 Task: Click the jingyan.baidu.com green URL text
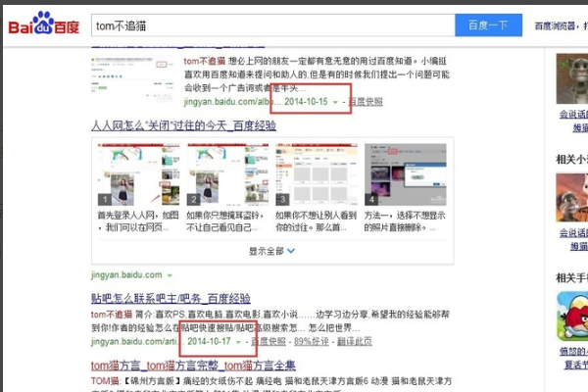click(126, 275)
